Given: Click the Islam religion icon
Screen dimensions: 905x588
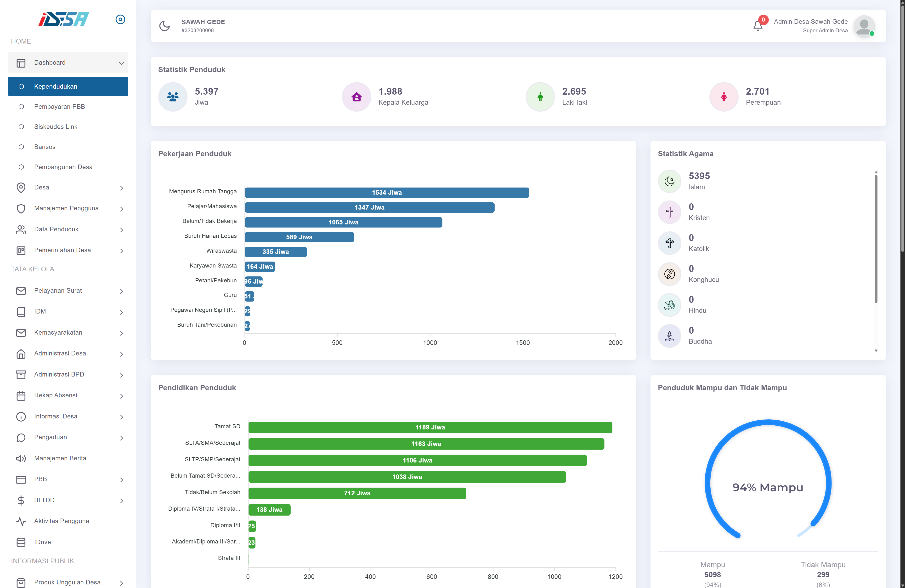Looking at the screenshot, I should coord(669,181).
